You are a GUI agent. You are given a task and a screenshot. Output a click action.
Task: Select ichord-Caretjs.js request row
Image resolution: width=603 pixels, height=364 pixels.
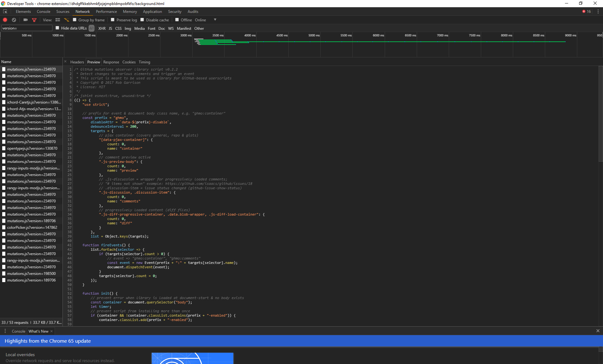click(x=31, y=102)
